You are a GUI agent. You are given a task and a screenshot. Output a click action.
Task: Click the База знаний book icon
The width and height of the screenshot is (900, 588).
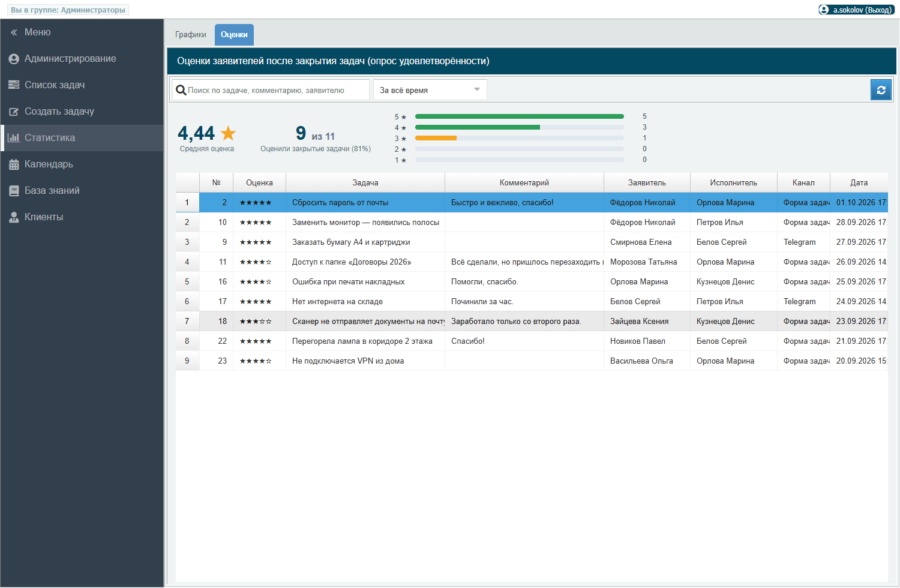[x=14, y=191]
